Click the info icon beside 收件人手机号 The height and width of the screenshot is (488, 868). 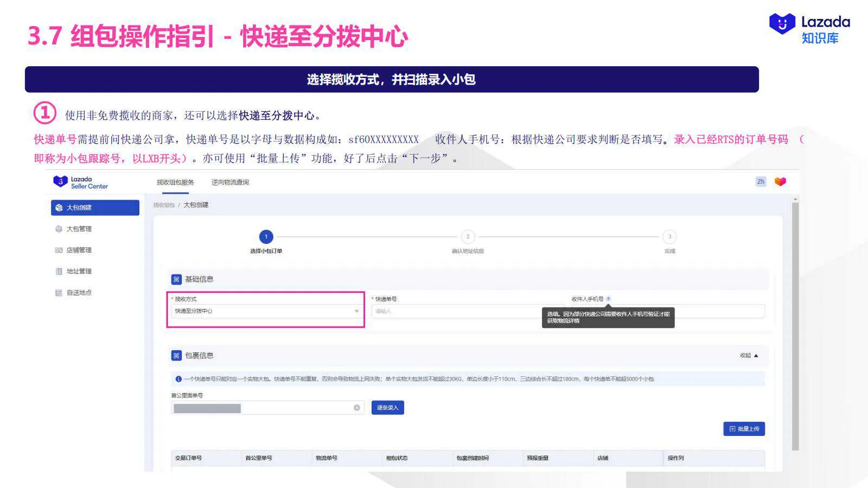[608, 298]
